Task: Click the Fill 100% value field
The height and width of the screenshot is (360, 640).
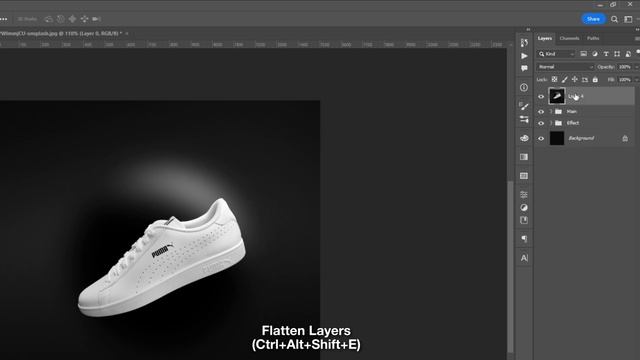Action: pyautogui.click(x=624, y=80)
